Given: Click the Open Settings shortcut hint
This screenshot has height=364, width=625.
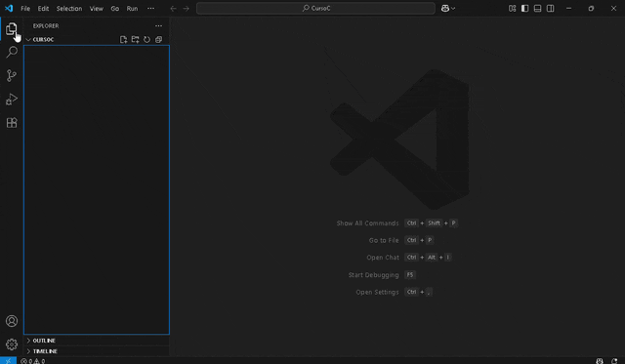Looking at the screenshot, I should [x=395, y=292].
